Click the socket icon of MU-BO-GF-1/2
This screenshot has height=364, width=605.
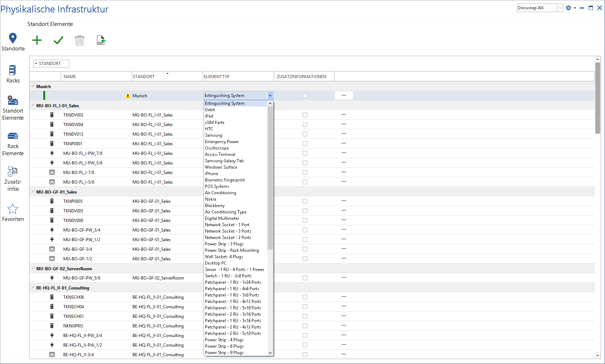click(x=52, y=259)
